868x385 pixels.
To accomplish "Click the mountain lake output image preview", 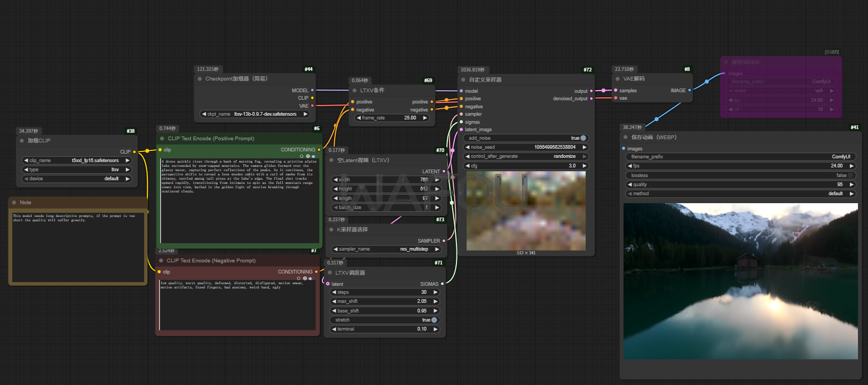I will tap(740, 281).
